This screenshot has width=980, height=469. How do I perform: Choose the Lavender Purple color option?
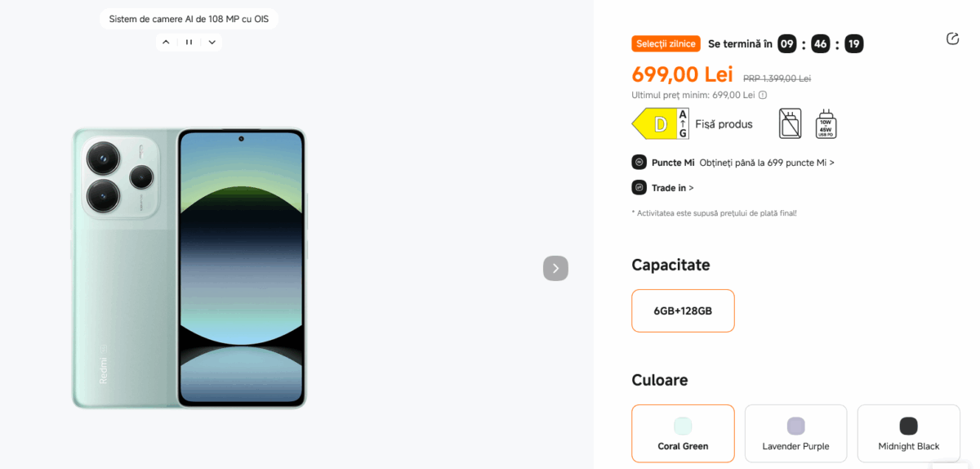(x=795, y=433)
